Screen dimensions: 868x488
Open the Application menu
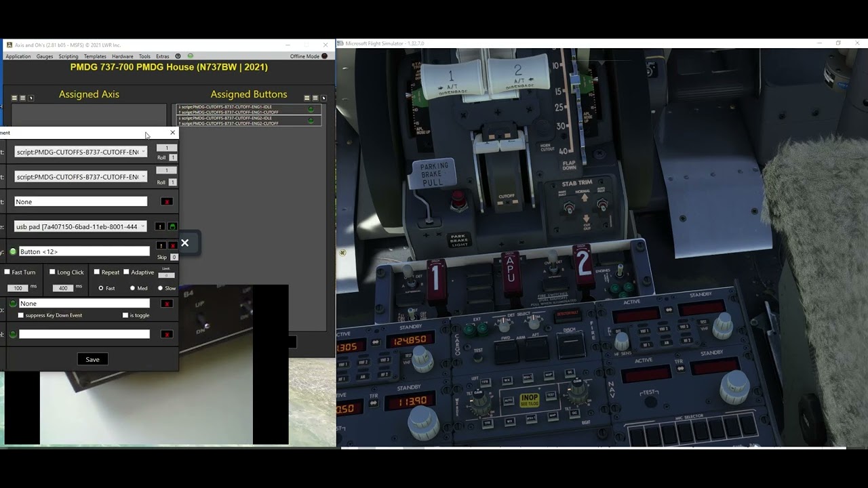(18, 56)
